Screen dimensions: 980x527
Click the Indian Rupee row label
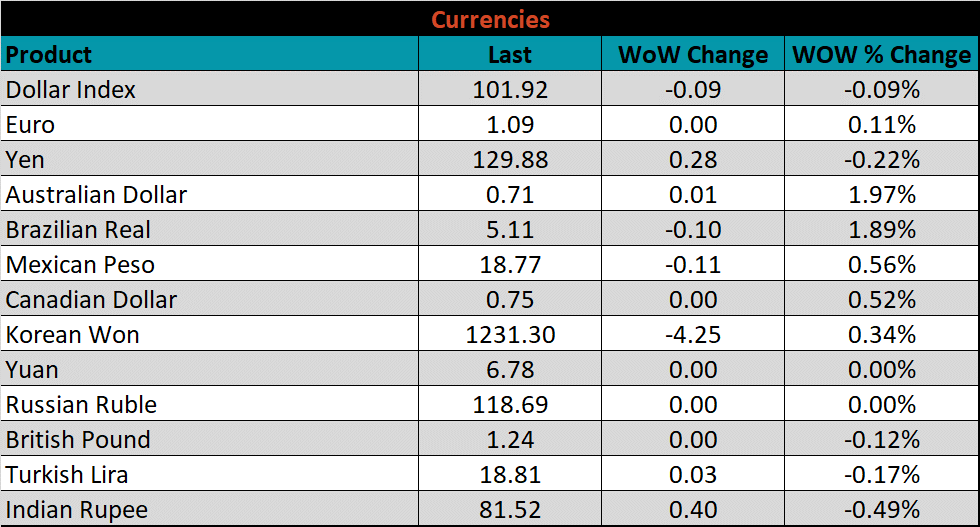pyautogui.click(x=77, y=510)
